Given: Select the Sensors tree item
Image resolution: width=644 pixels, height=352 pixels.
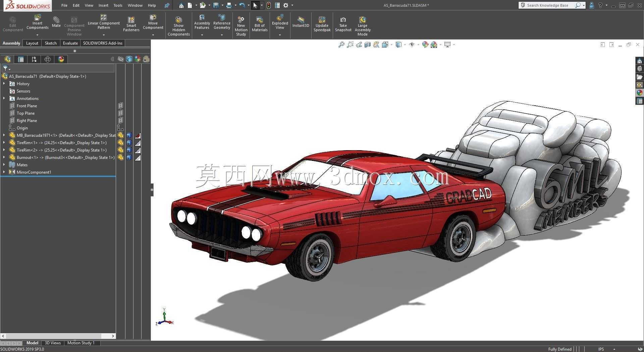Looking at the screenshot, I should 23,91.
